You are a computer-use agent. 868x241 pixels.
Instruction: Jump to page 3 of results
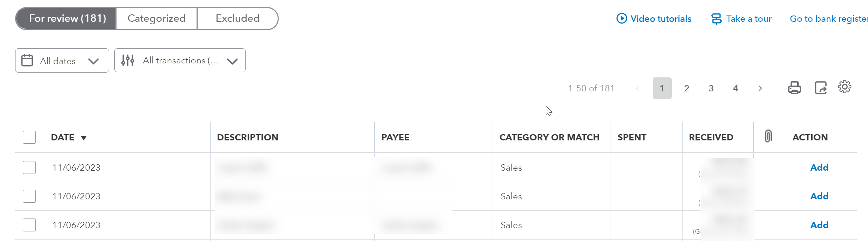pos(711,88)
